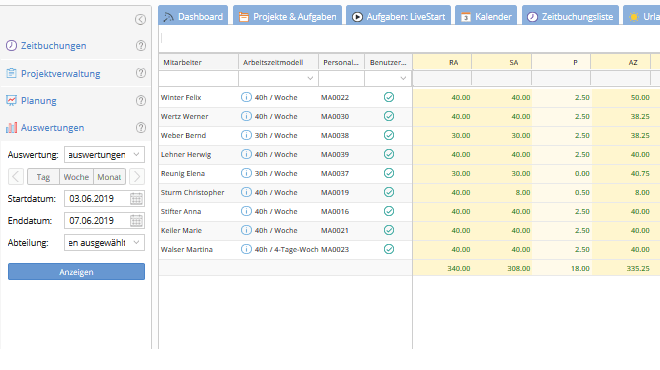Screen dimensions: 660x370
Task: Sort by AZ column header
Action: 620,62
